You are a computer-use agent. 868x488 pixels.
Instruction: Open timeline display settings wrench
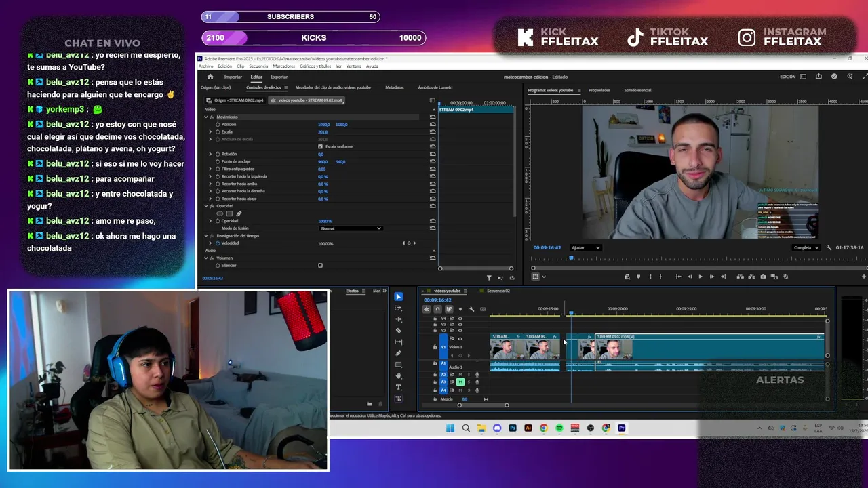coord(471,309)
